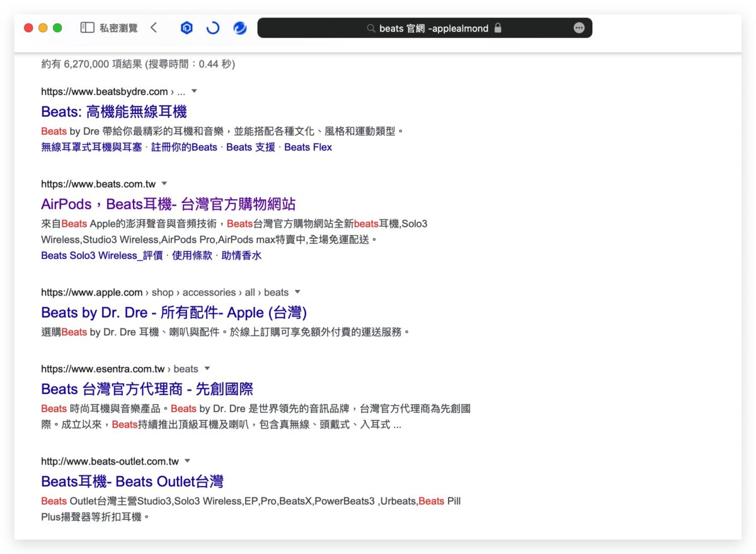Open the blue globe extension icon
The height and width of the screenshot is (554, 756).
click(x=239, y=28)
